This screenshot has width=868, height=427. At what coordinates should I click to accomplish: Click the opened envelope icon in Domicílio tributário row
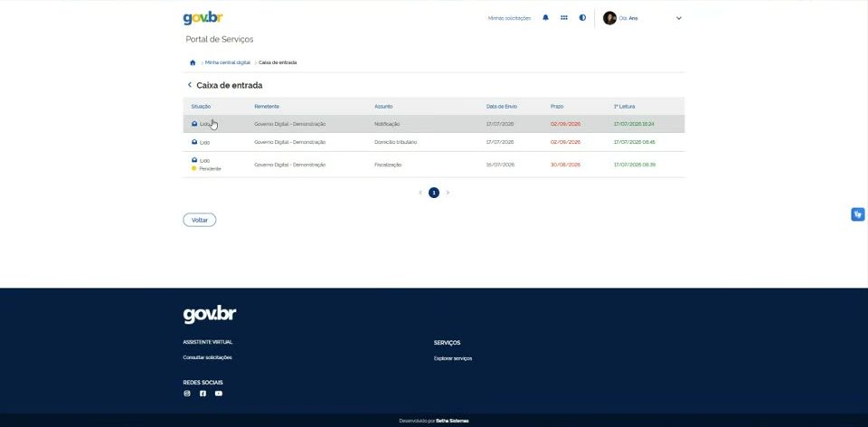(194, 142)
